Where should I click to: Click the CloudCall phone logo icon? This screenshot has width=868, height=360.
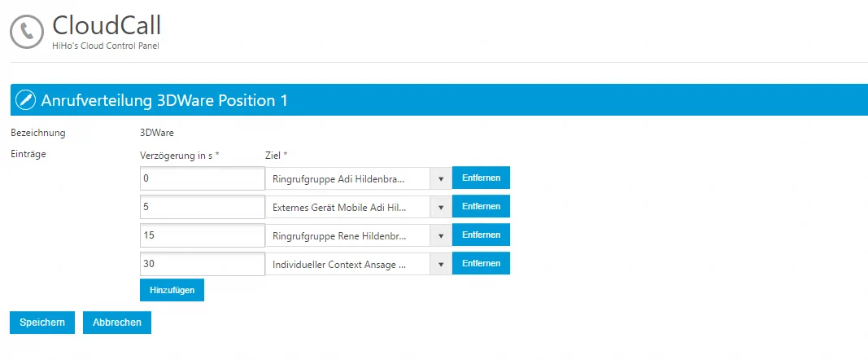click(x=27, y=32)
